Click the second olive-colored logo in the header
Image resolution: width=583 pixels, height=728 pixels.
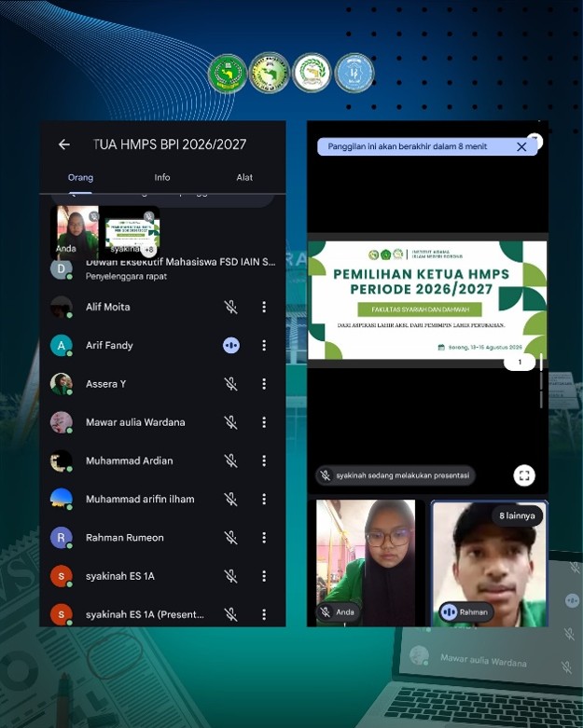point(270,73)
